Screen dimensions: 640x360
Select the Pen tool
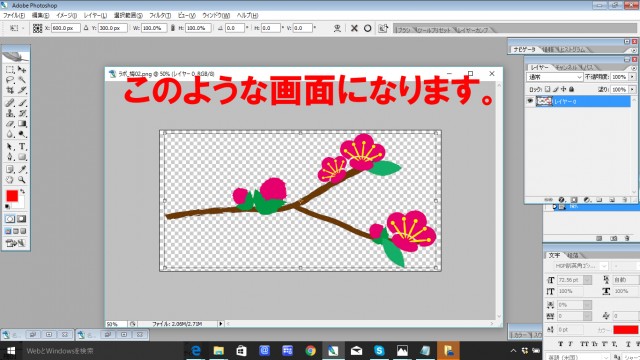(10, 157)
